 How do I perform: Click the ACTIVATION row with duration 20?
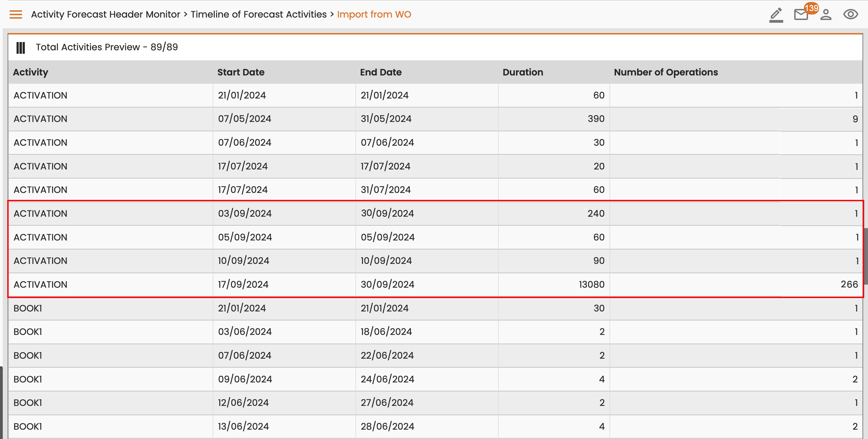[x=435, y=166]
